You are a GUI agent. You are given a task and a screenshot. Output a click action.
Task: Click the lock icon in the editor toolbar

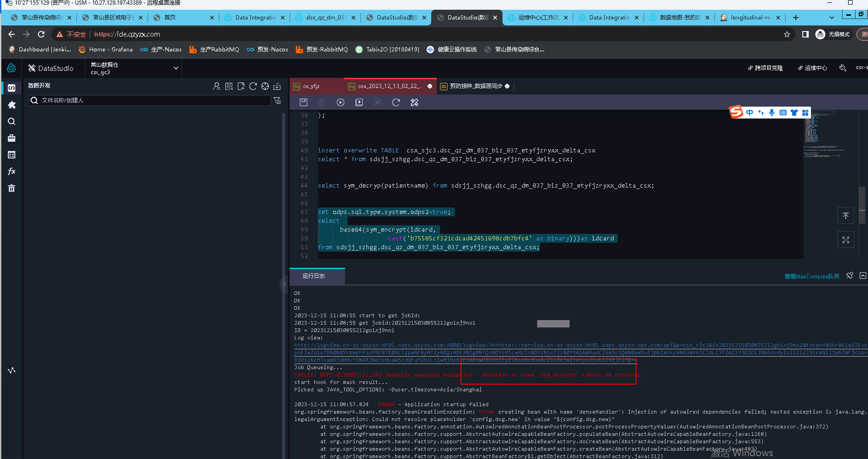tap(322, 102)
